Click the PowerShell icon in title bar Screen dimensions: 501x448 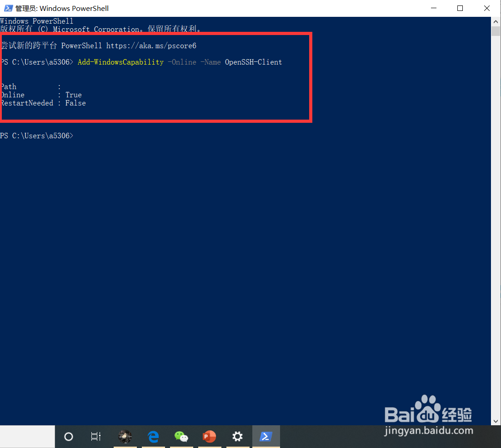click(x=8, y=8)
